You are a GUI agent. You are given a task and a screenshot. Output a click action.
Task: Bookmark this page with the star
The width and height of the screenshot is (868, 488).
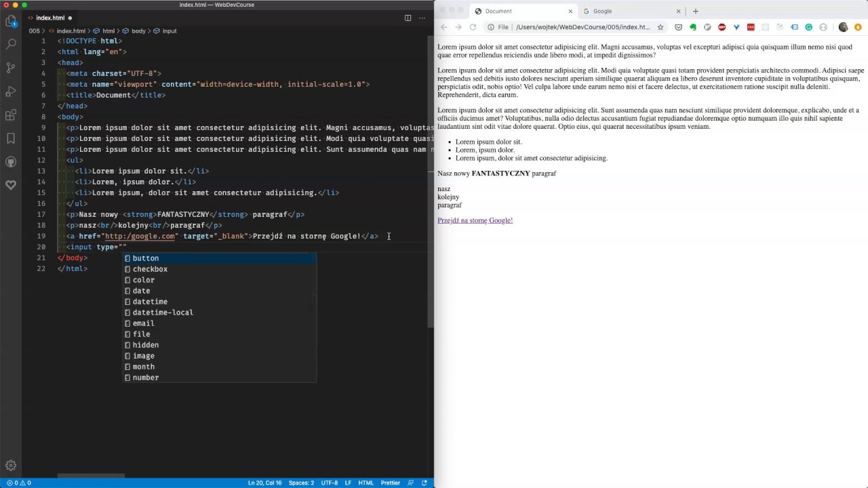coord(660,27)
